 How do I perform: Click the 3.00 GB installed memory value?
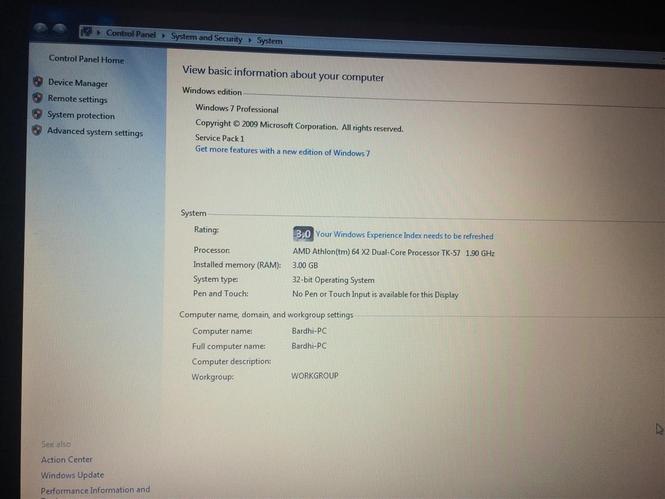(305, 265)
